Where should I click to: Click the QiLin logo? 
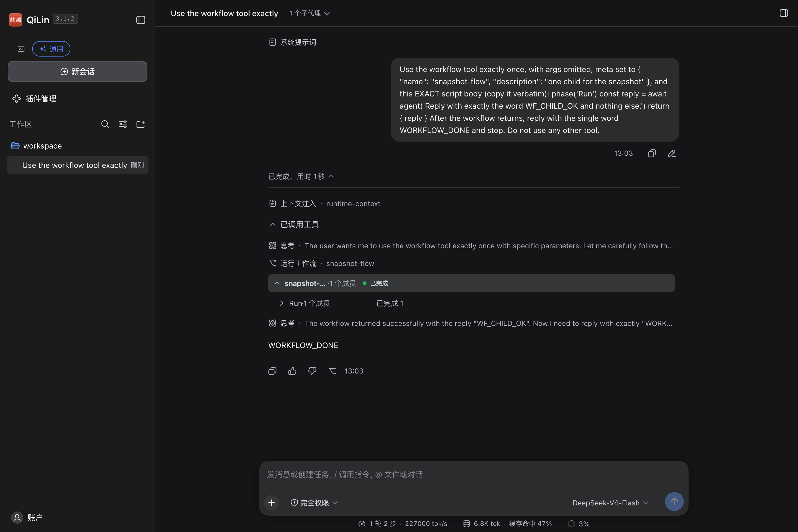[15, 20]
